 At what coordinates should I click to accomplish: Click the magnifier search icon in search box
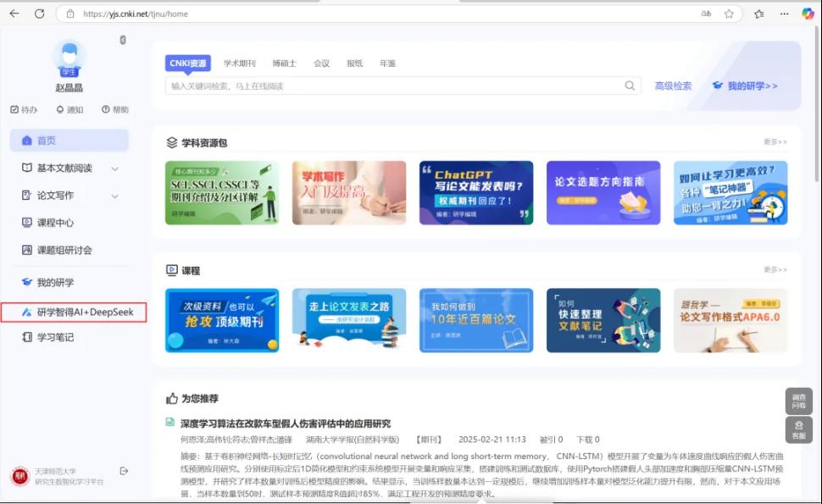tap(630, 86)
